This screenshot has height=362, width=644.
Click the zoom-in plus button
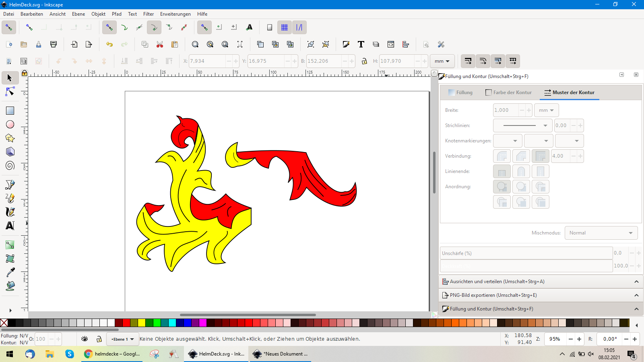(579, 339)
